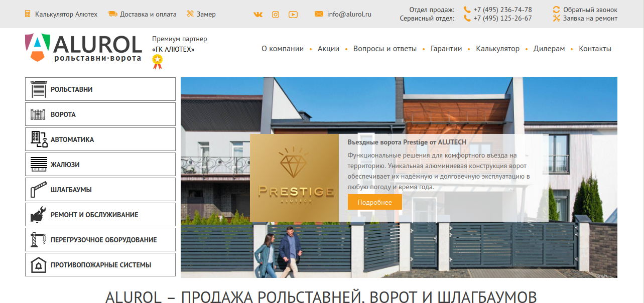Open the Instagram icon link
This screenshot has height=303, width=644.
(x=276, y=15)
